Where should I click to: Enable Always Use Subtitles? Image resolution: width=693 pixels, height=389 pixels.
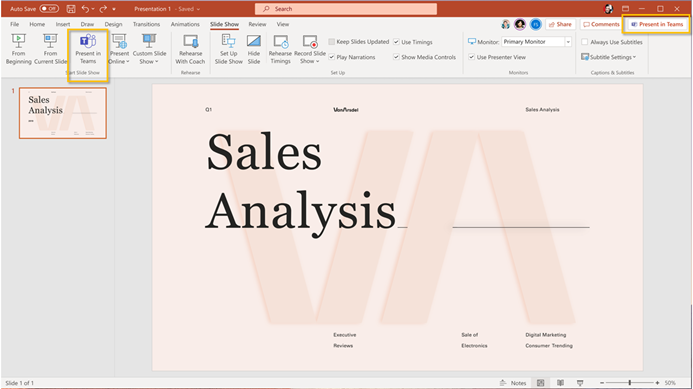click(x=585, y=42)
